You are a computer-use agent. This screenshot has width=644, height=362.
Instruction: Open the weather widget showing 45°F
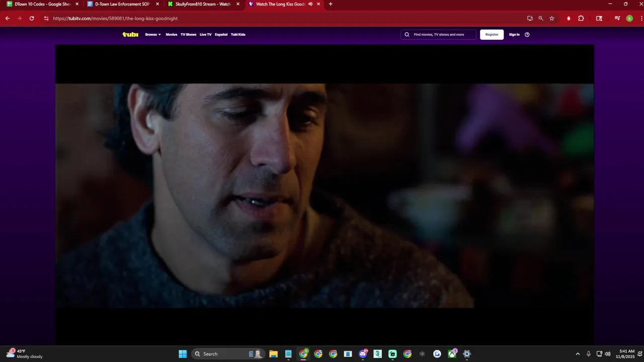pos(24,354)
